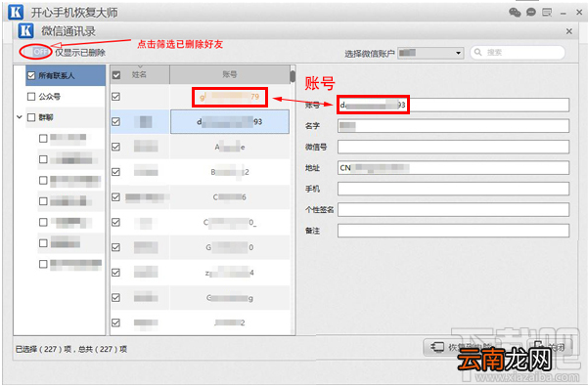The height and width of the screenshot is (387, 588).
Task: Select the account cell A…e
Action: [230, 148]
